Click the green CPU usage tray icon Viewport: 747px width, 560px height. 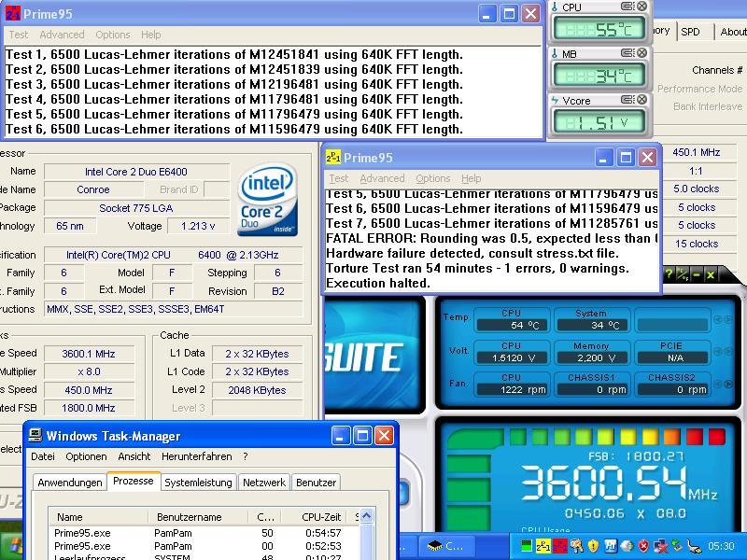coord(527,545)
